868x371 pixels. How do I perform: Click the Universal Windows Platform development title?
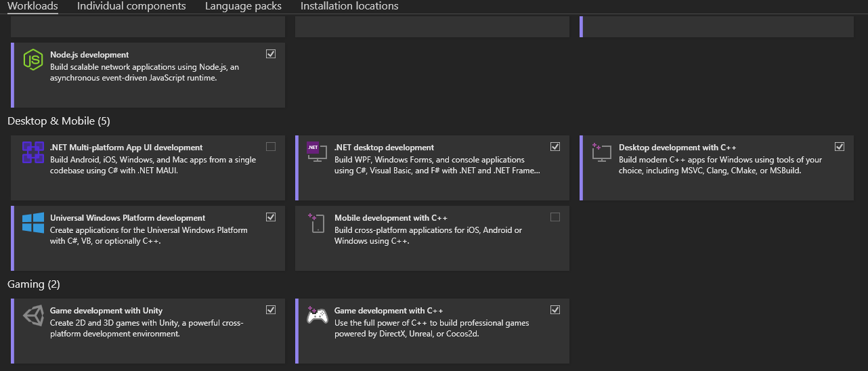pyautogui.click(x=127, y=218)
